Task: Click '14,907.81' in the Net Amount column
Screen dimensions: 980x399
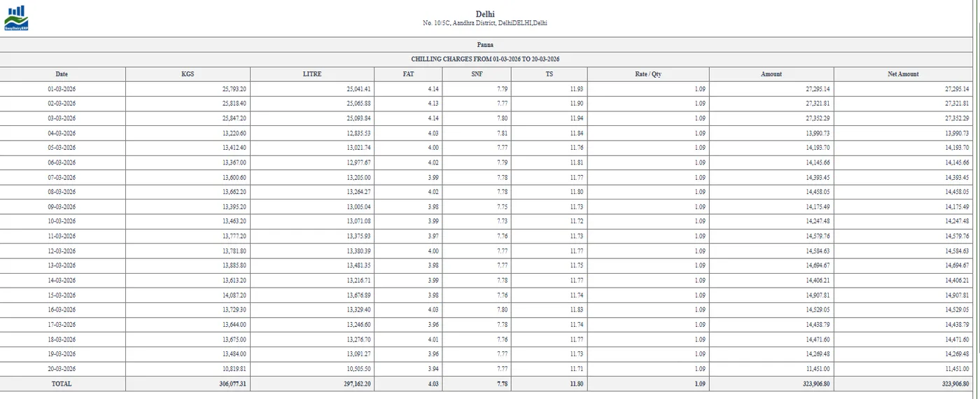Action: (x=958, y=295)
